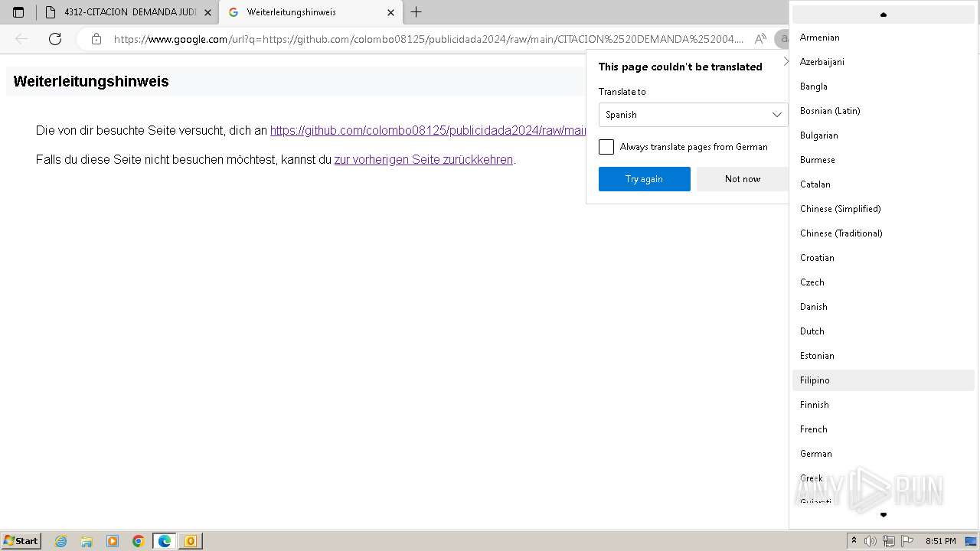Select Armenian from language list
The image size is (980, 551).
click(x=884, y=37)
